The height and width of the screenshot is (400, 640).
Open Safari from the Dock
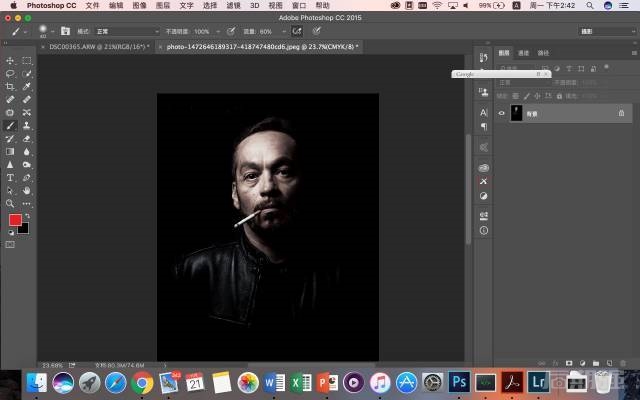[116, 383]
